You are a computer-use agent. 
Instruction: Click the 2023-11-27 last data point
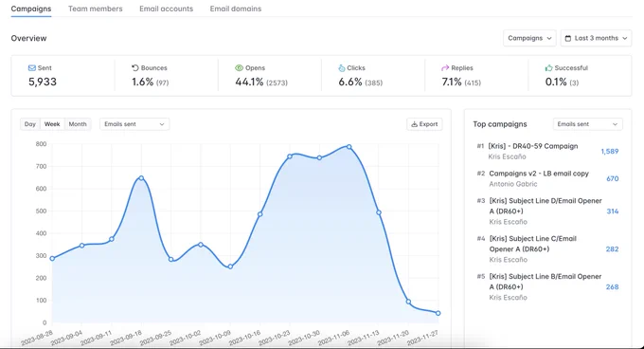[438, 313]
